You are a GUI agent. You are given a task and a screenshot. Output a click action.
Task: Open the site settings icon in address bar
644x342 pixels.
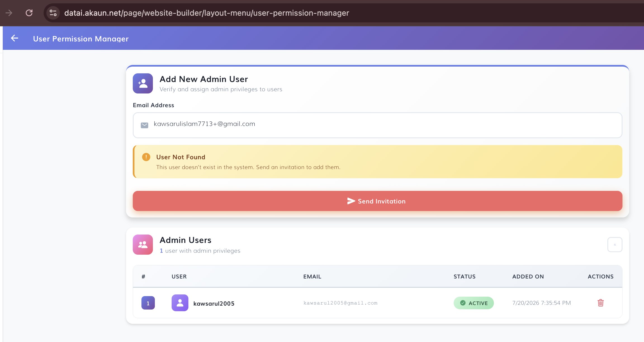[53, 13]
